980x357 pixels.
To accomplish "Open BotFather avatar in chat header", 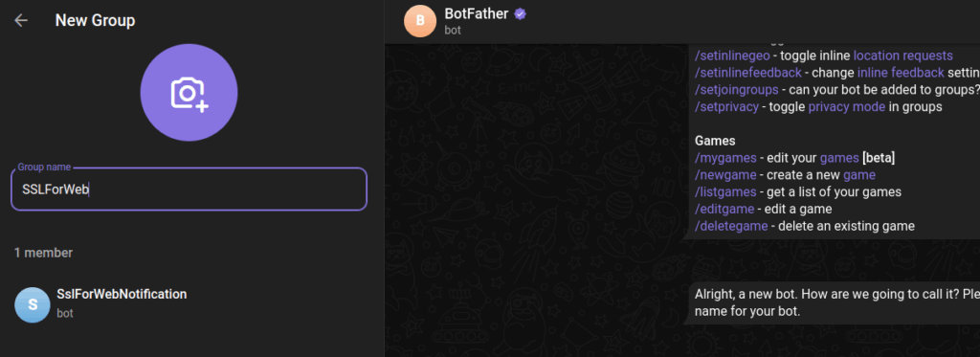I will pyautogui.click(x=421, y=21).
